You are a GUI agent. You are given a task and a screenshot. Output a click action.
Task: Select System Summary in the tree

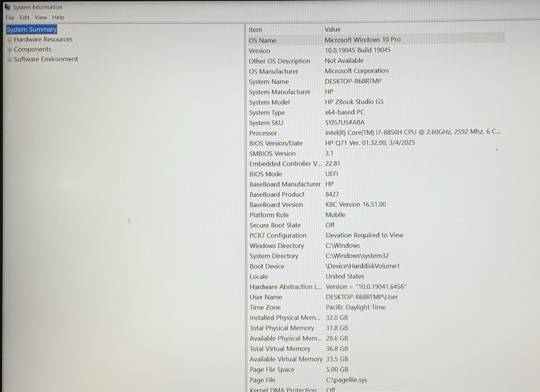32,30
